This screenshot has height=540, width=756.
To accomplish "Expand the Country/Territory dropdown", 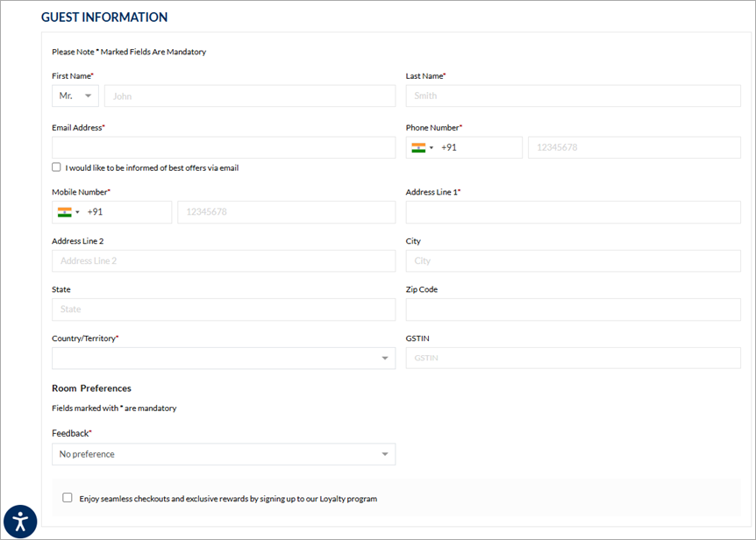I will [224, 358].
